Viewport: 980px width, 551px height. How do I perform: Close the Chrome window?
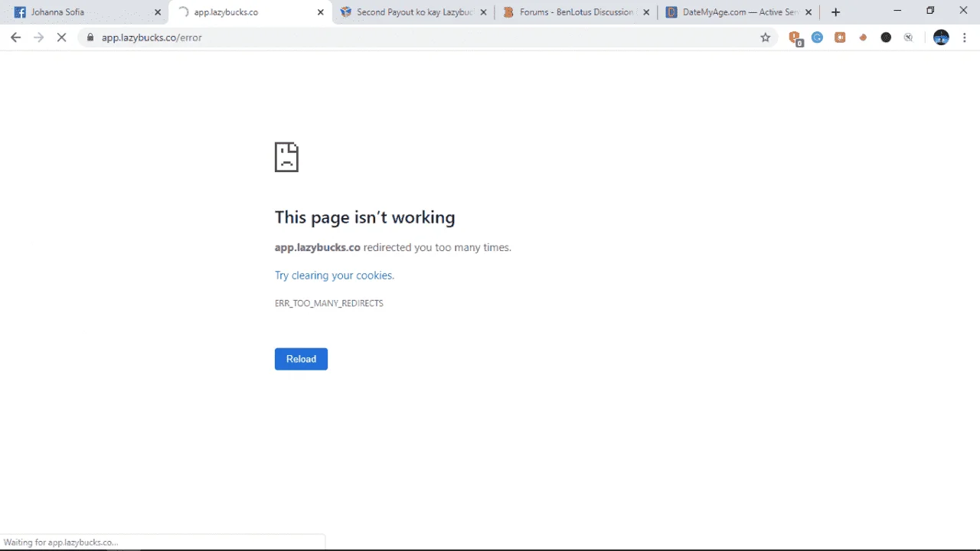[x=963, y=11]
